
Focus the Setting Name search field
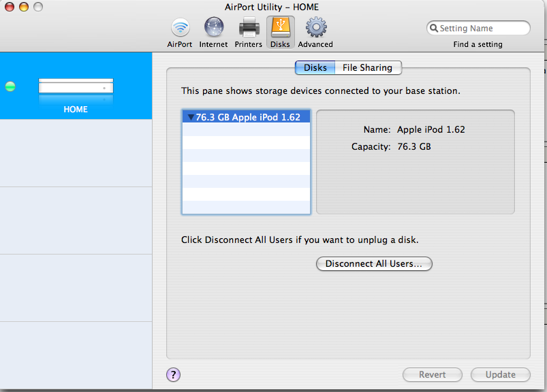478,28
